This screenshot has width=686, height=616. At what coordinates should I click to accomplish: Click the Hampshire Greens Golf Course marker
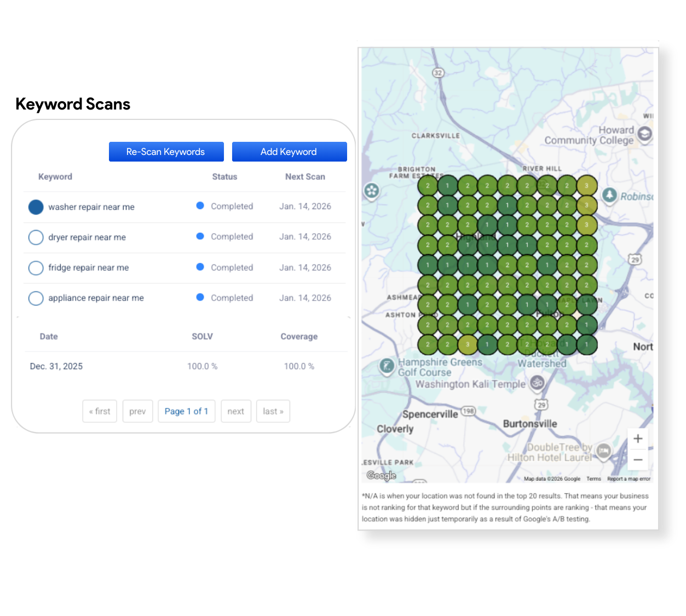click(387, 366)
